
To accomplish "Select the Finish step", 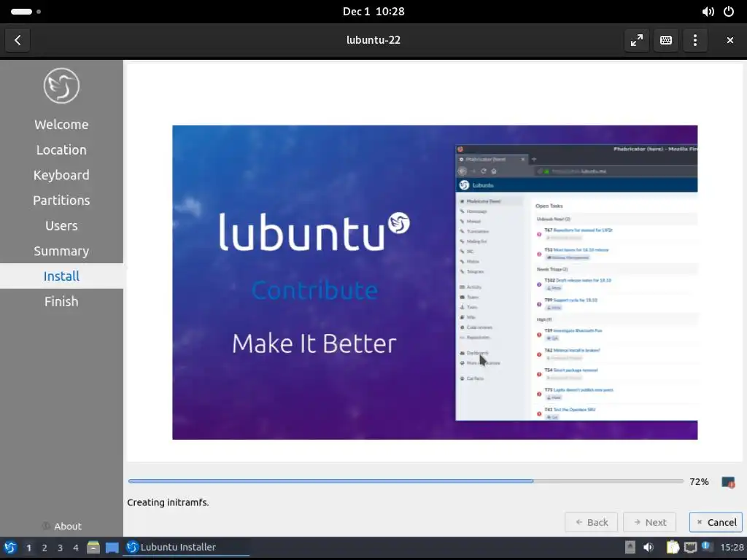I will [61, 301].
